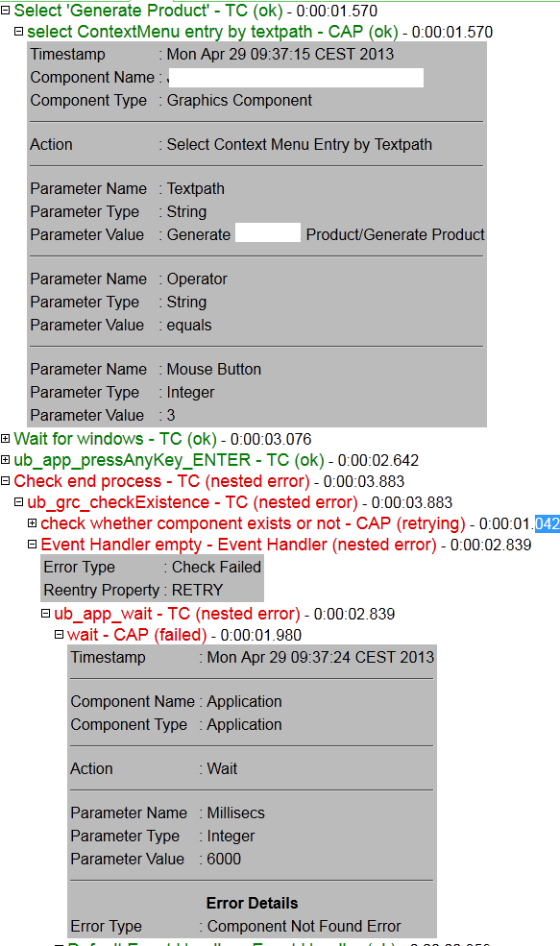Click check whether component exists retrying label
The height and width of the screenshot is (946, 560).
[253, 523]
